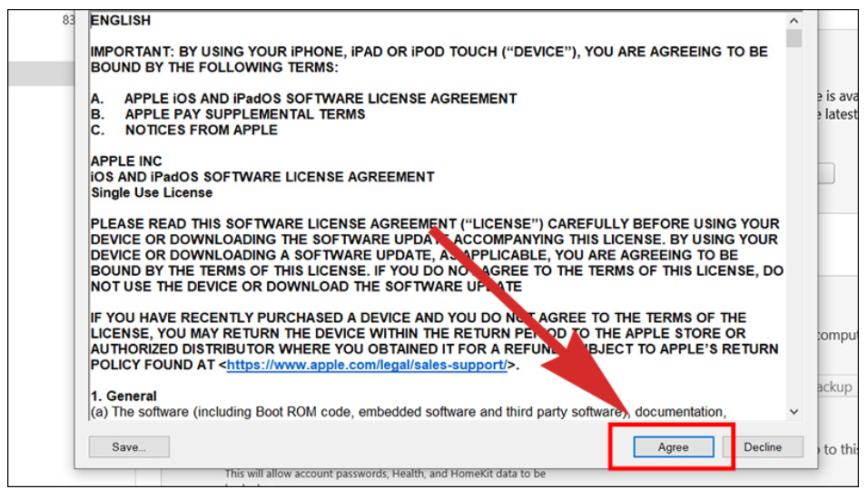The width and height of the screenshot is (868, 489).
Task: Click the "NOTICES FROM APPLE" line
Action: coord(201,130)
